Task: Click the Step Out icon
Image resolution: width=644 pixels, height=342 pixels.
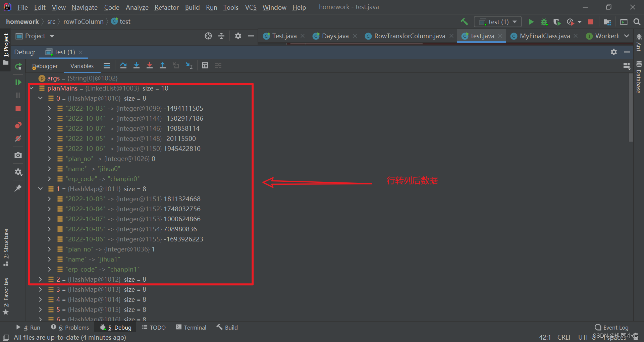Action: 163,66
